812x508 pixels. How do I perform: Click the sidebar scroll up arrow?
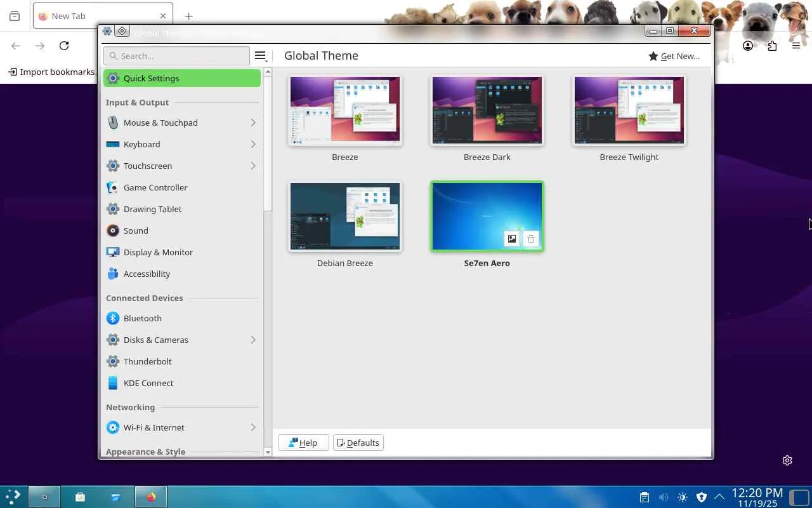[x=268, y=72]
